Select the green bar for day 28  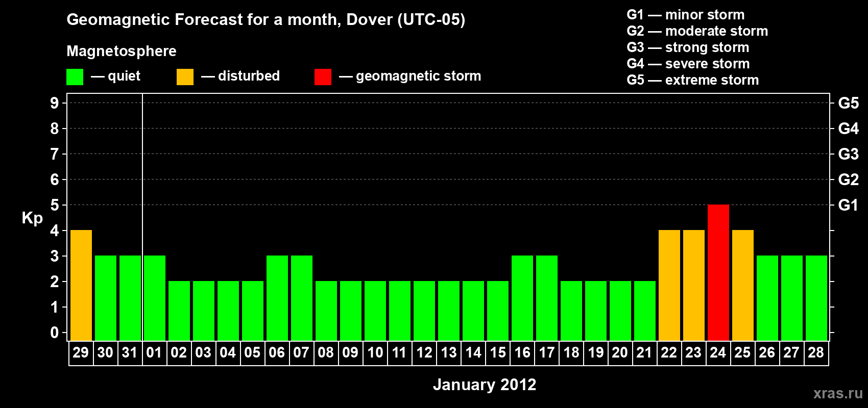point(816,298)
